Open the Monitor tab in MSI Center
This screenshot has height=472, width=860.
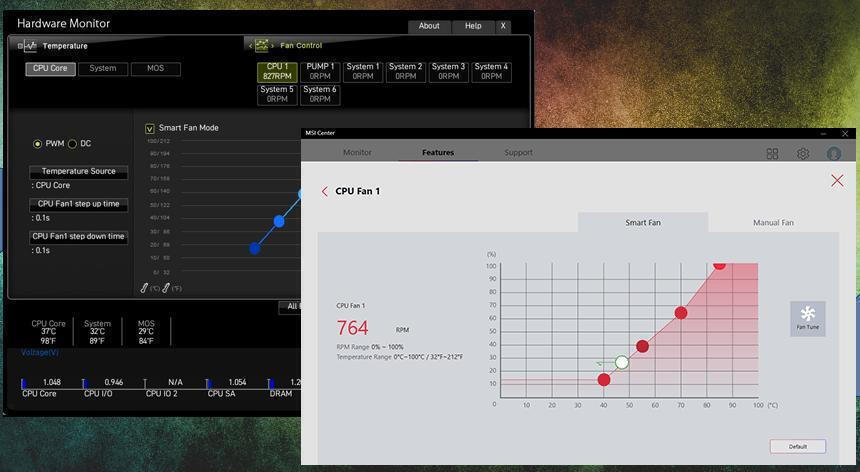tap(357, 153)
